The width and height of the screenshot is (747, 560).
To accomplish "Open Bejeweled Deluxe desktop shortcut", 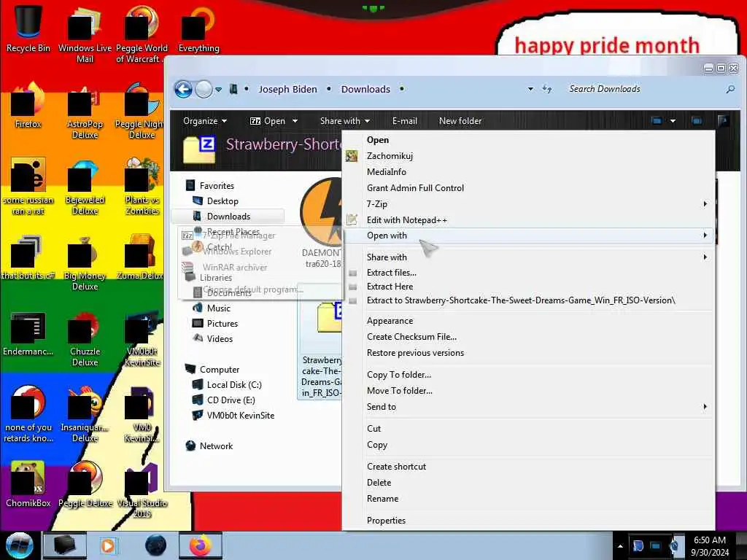I will click(x=85, y=187).
